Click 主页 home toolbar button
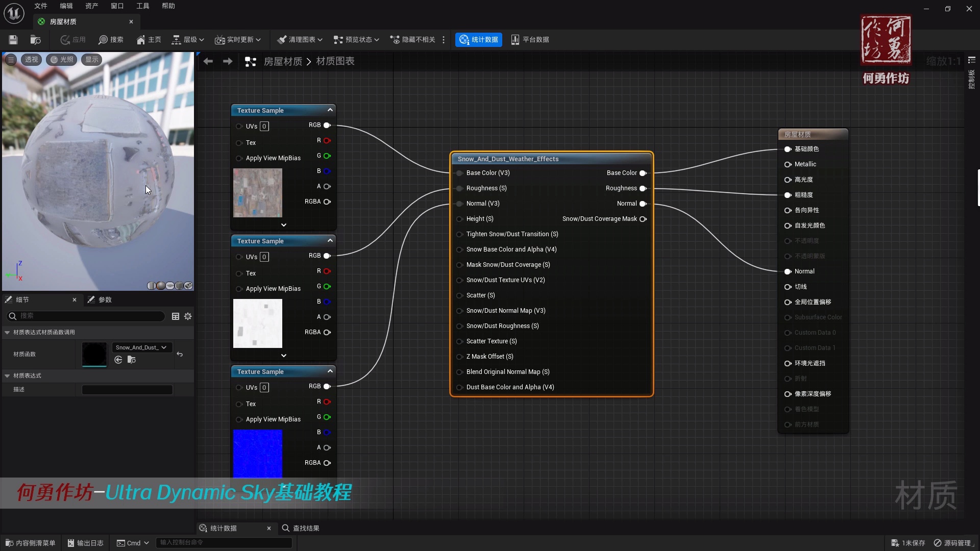 point(149,40)
